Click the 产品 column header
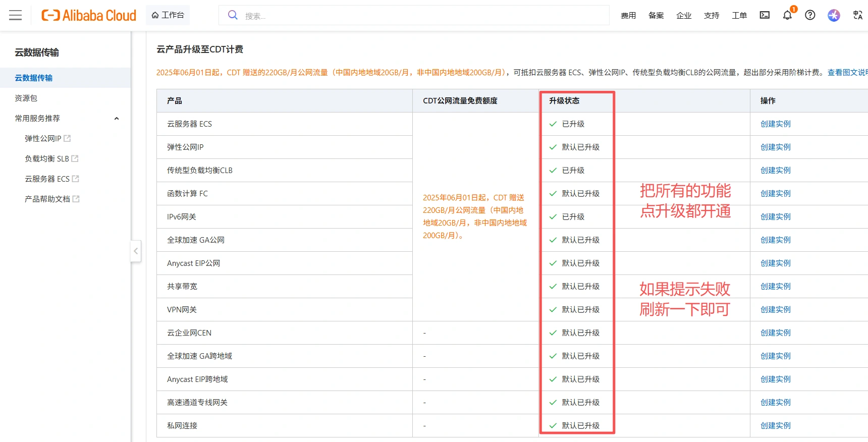This screenshot has width=868, height=442. [x=175, y=100]
